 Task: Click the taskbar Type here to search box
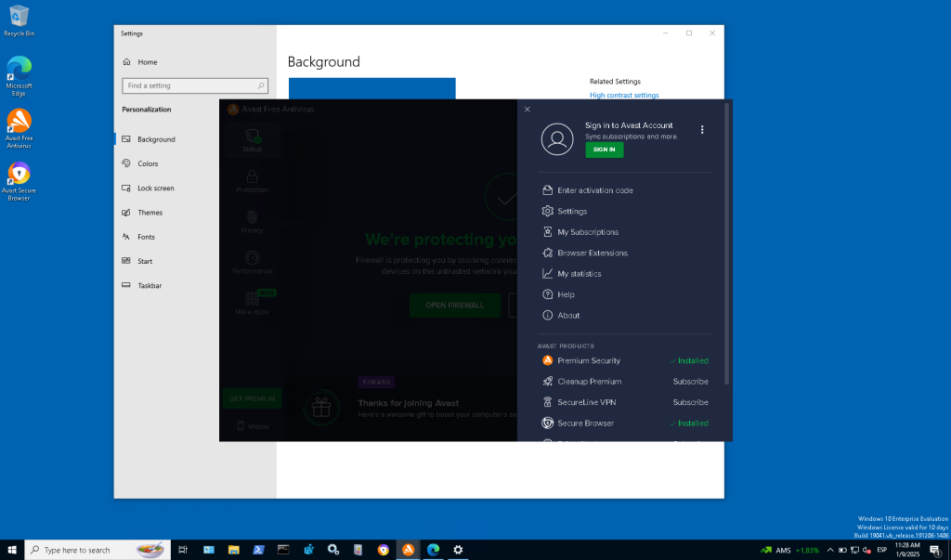tap(98, 550)
